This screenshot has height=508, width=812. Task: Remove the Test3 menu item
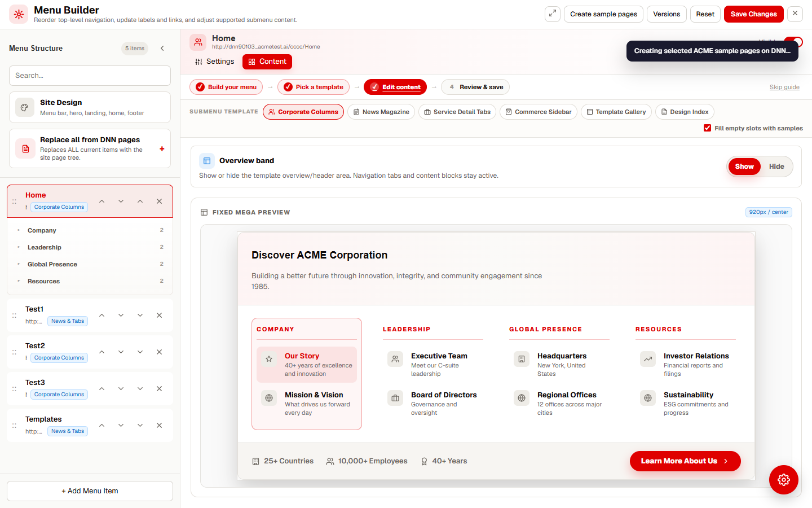pos(159,389)
